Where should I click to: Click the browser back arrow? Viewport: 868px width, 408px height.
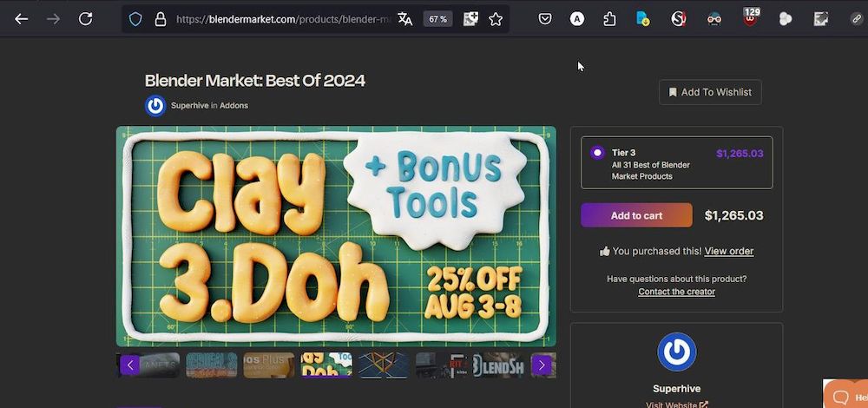click(x=22, y=19)
